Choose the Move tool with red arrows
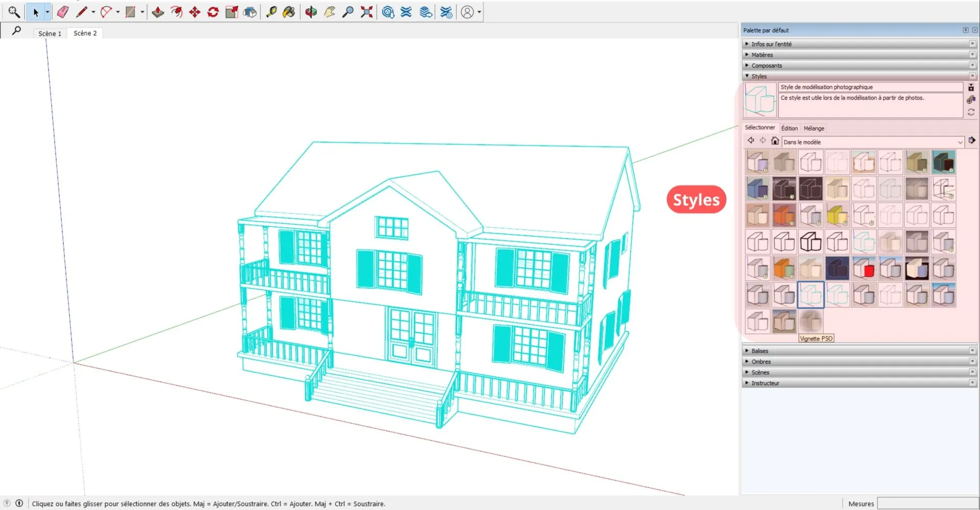 [x=194, y=12]
